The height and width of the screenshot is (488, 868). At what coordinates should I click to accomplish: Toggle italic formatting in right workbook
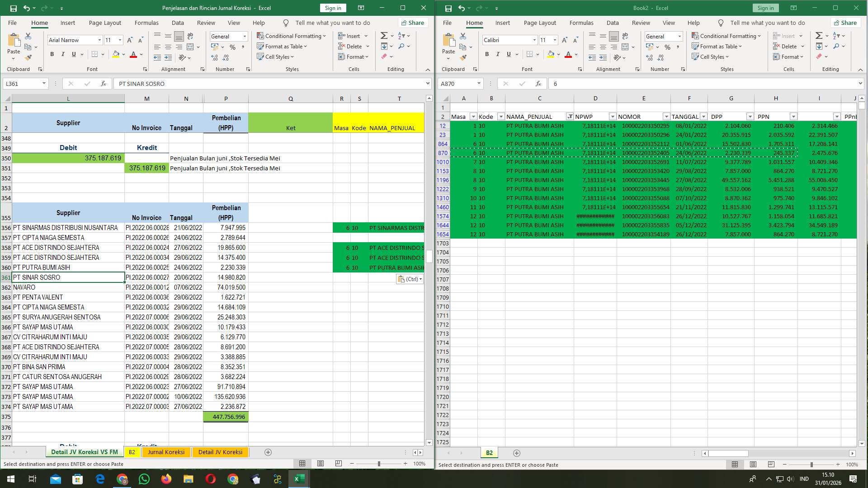[497, 54]
